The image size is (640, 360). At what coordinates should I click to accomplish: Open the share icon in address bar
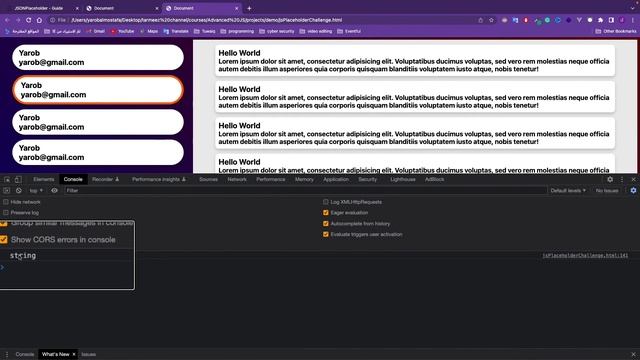(480, 20)
